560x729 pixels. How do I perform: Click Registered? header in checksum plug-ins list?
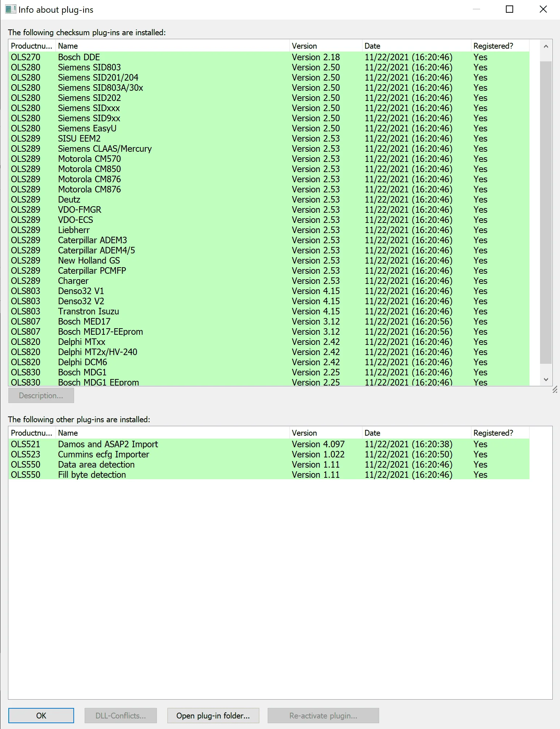[x=500, y=46]
